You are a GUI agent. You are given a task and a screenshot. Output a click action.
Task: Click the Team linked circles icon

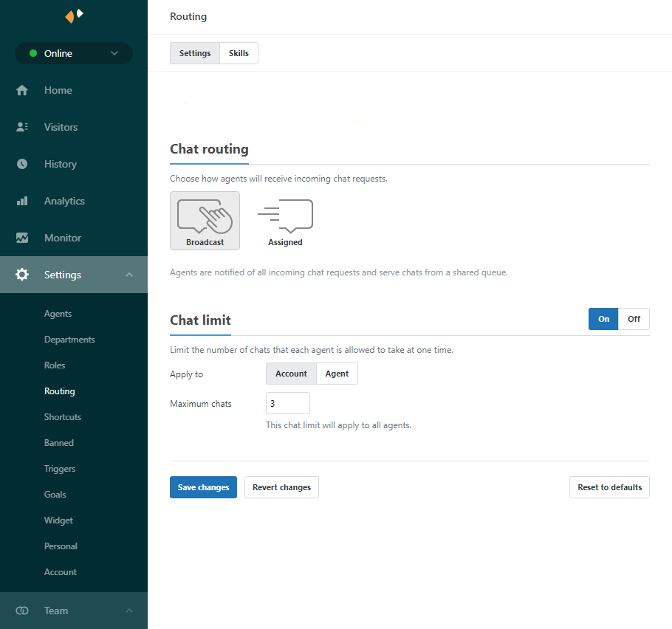point(22,611)
